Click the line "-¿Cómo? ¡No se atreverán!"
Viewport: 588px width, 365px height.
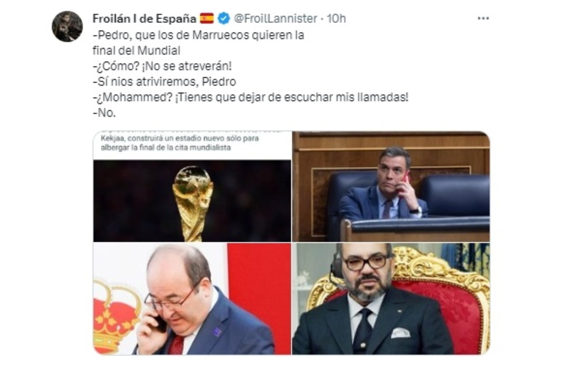162,66
